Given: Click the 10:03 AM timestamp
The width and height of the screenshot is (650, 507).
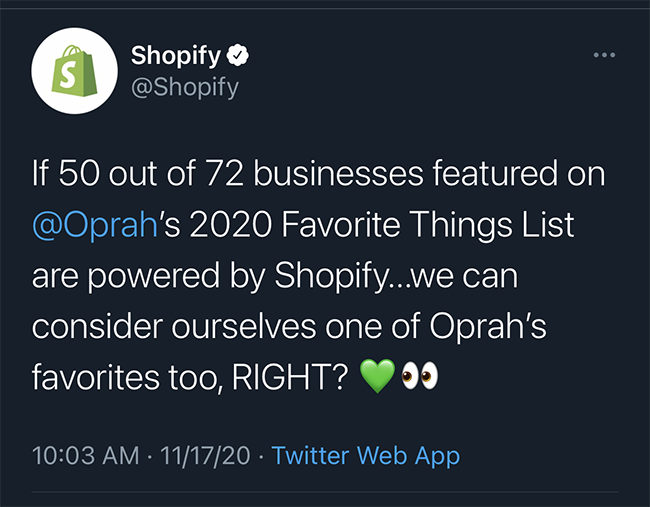Looking at the screenshot, I should 85,456.
